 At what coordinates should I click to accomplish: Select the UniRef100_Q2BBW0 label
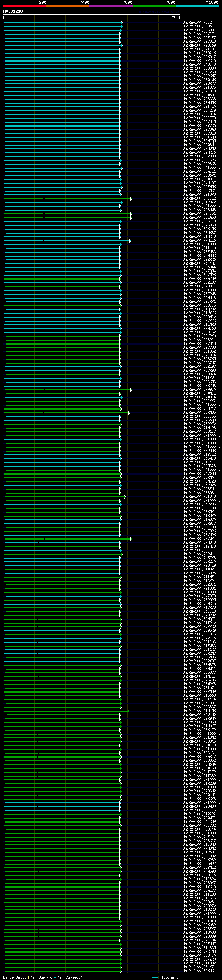199,68
